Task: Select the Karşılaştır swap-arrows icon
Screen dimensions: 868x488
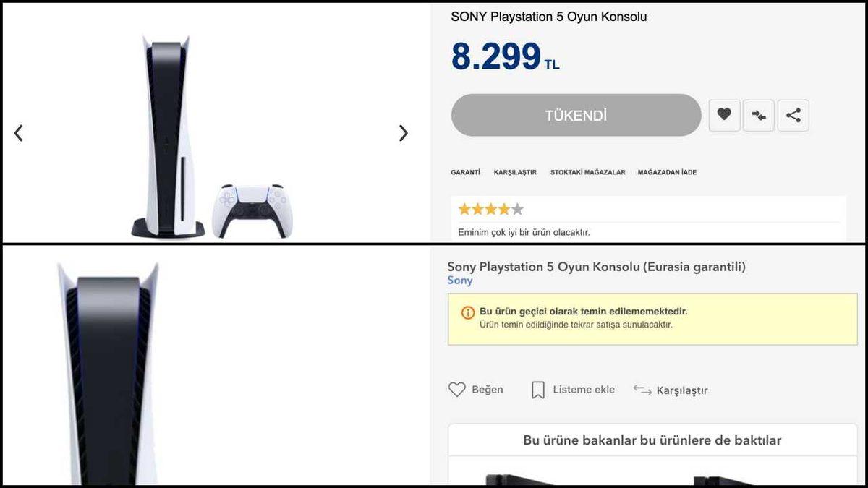Action: coord(642,390)
